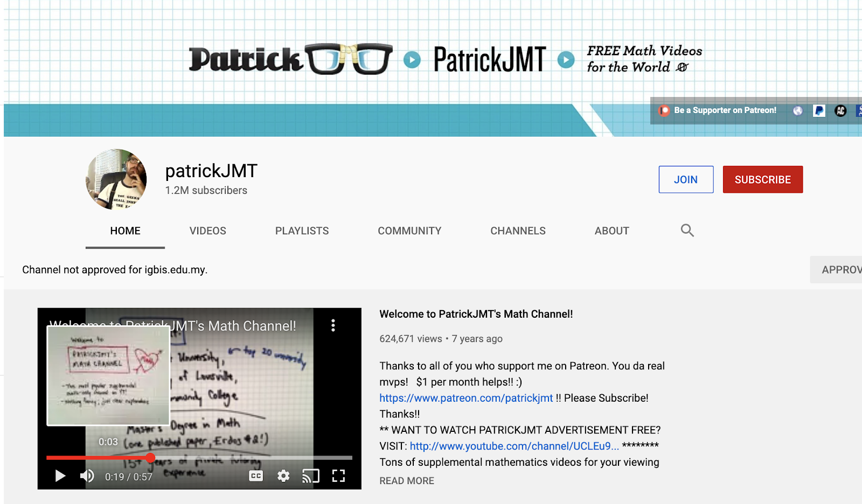Search the channel with the magnifier icon
This screenshot has width=862, height=504.
coord(687,230)
